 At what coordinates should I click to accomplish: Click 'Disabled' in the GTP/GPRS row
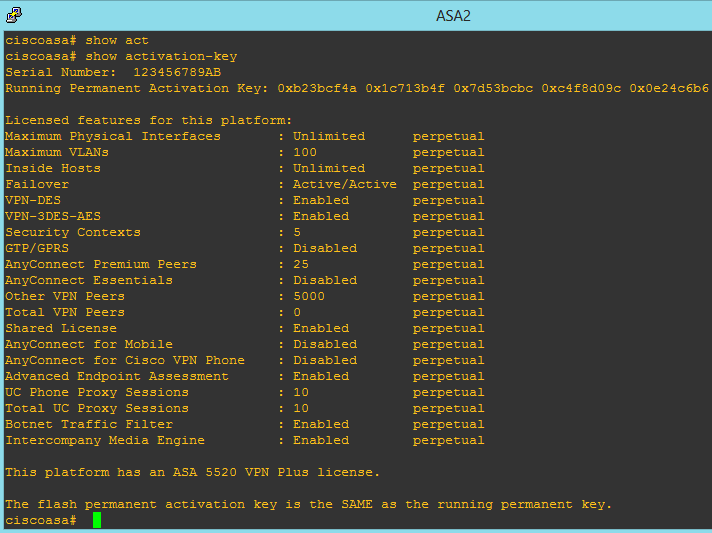[x=325, y=248]
